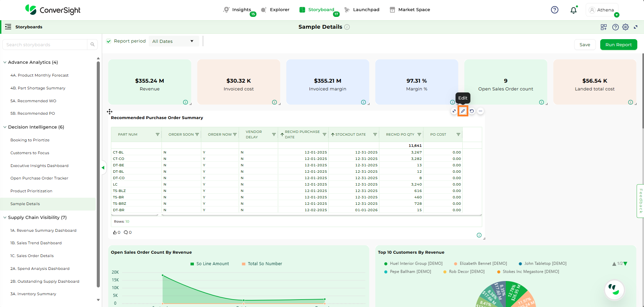Open the All Dates dropdown
Screen dimensions: 644x307
173,41
